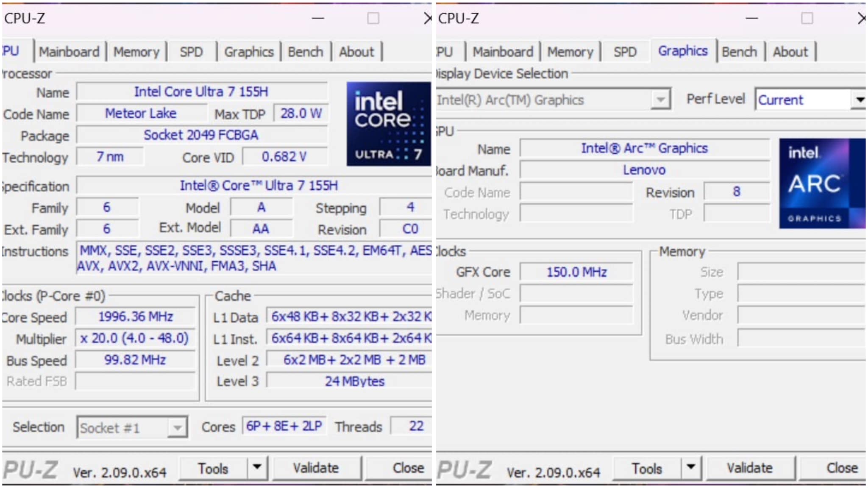
Task: Click the 0.682 V Core VID value
Action: 285,157
